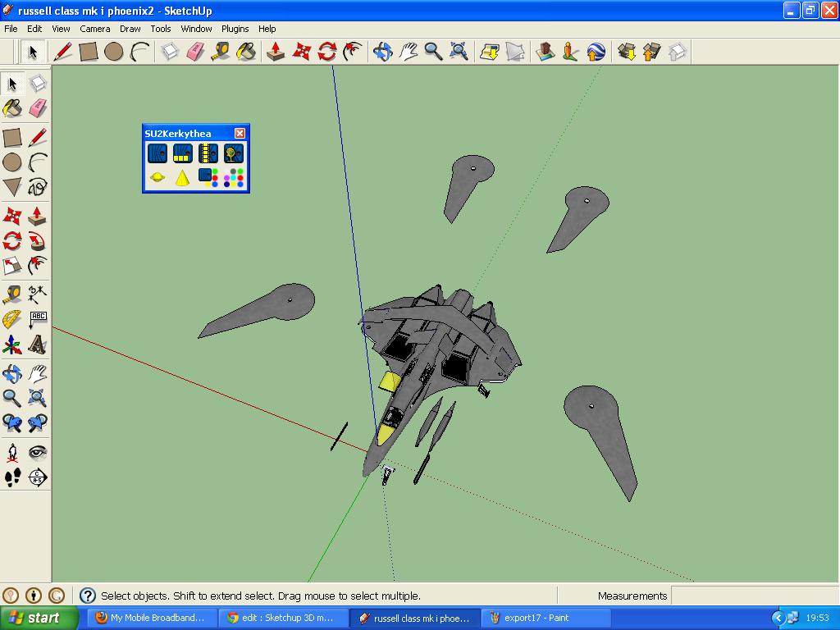The width and height of the screenshot is (840, 630).
Task: Insert SU2Kerkythea yellow spotlight cone icon
Action: 182,177
